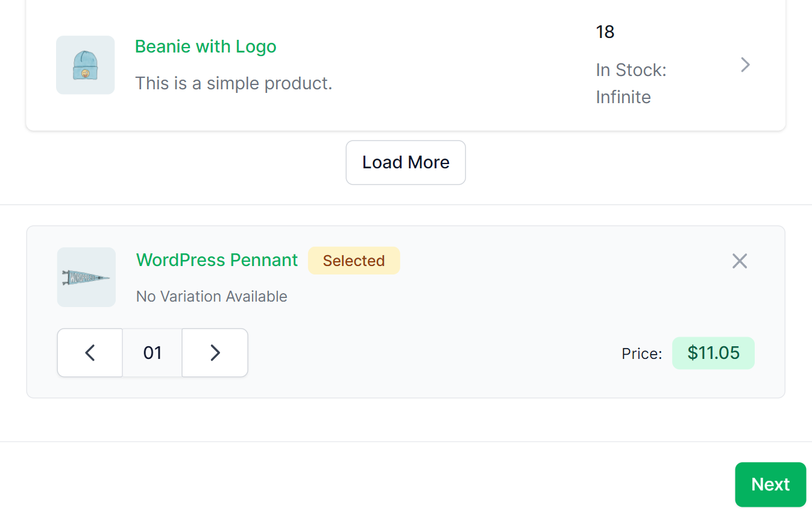Screen dimensions: 812x520
Task: Click the $11.05 price badge
Action: click(713, 353)
